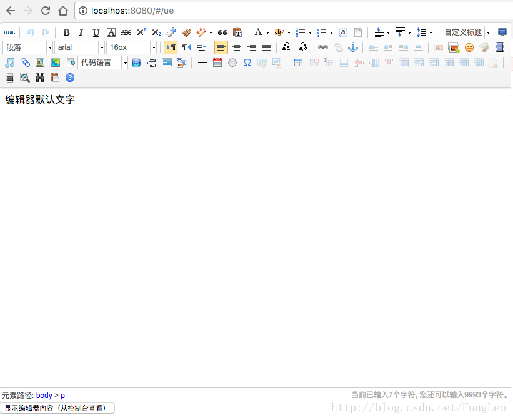Open the 自定义标题 custom heading menu
The width and height of the screenshot is (513, 420).
pyautogui.click(x=466, y=32)
